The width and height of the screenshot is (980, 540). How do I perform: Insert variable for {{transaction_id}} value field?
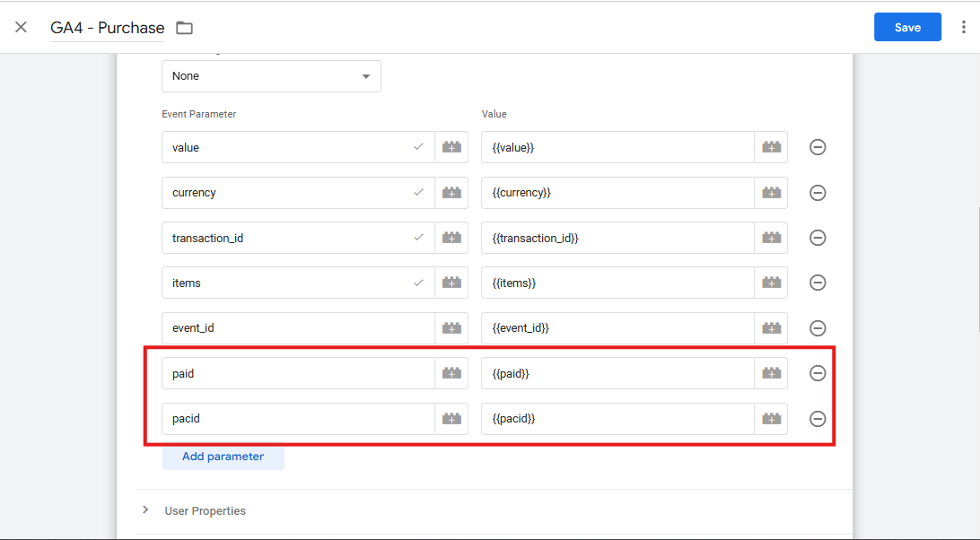click(x=771, y=238)
